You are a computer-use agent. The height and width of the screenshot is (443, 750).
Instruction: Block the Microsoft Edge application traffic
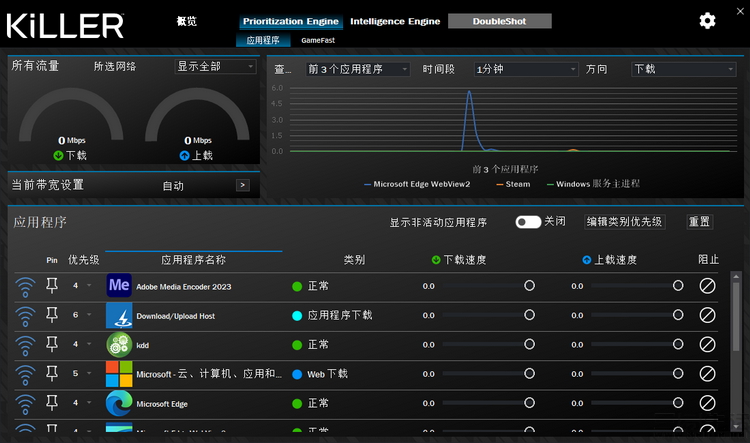pos(707,403)
